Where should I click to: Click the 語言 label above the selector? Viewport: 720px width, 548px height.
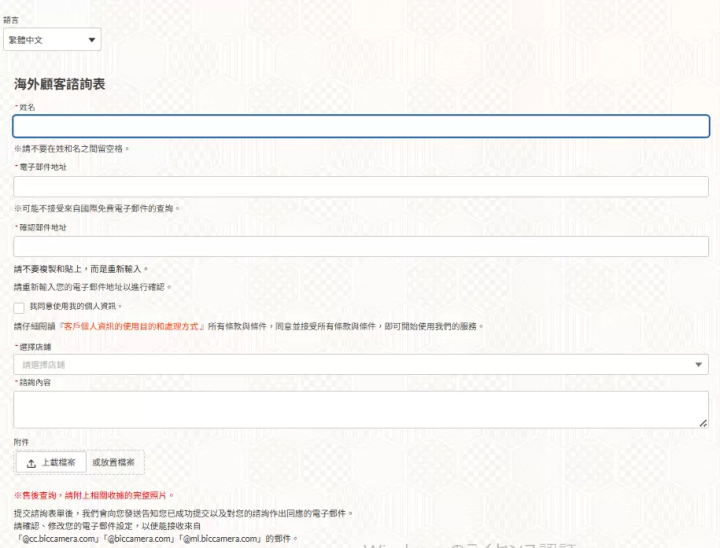point(10,20)
